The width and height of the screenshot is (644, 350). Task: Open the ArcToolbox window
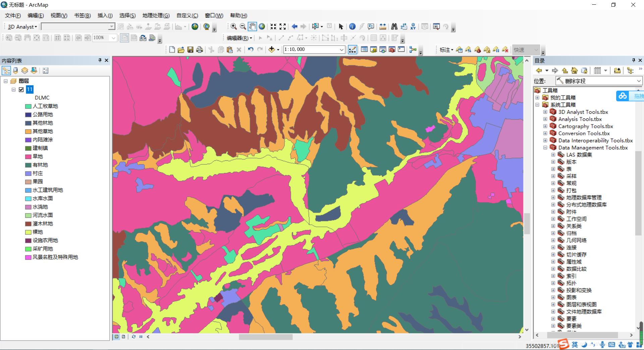[x=392, y=50]
